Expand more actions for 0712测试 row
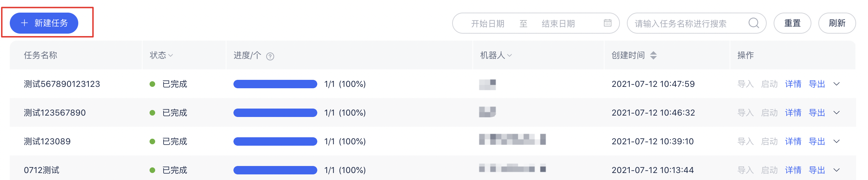Screen dimensions: 868x180 [837, 170]
